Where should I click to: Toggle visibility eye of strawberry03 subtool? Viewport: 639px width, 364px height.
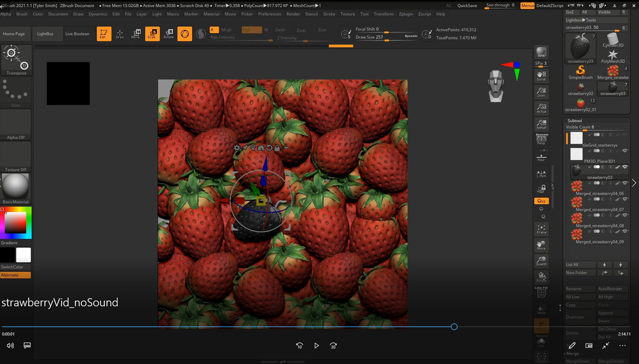click(625, 167)
